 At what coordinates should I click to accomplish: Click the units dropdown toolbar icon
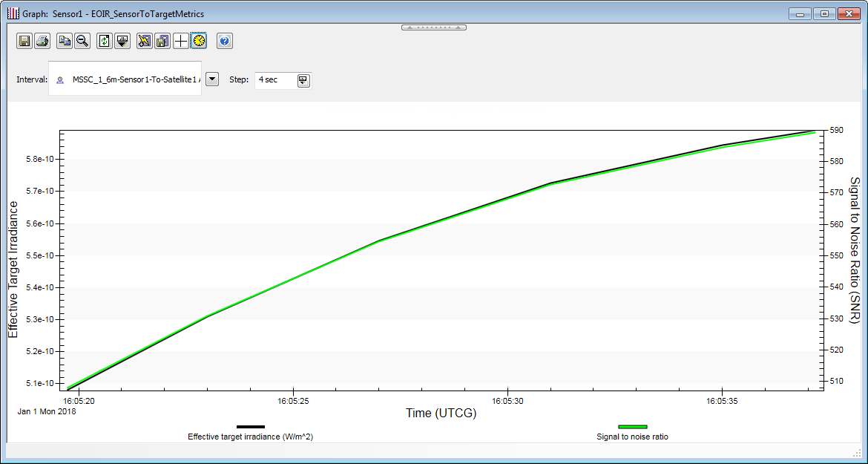(122, 41)
